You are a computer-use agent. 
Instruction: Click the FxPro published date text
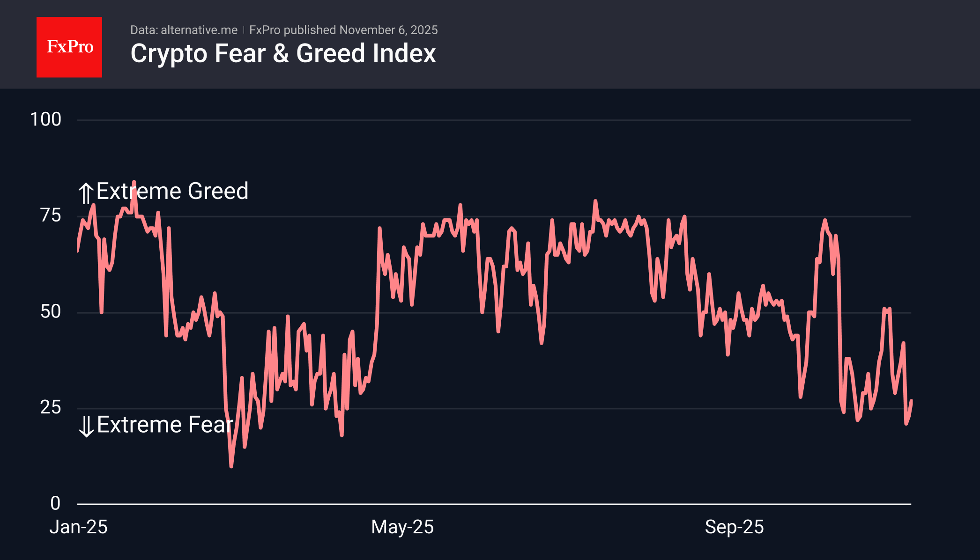pos(343,30)
